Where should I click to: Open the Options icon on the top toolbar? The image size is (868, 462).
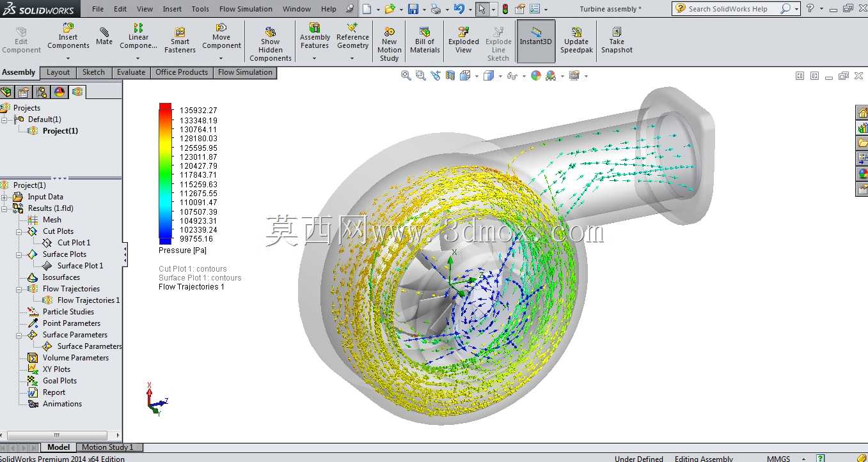(x=535, y=9)
